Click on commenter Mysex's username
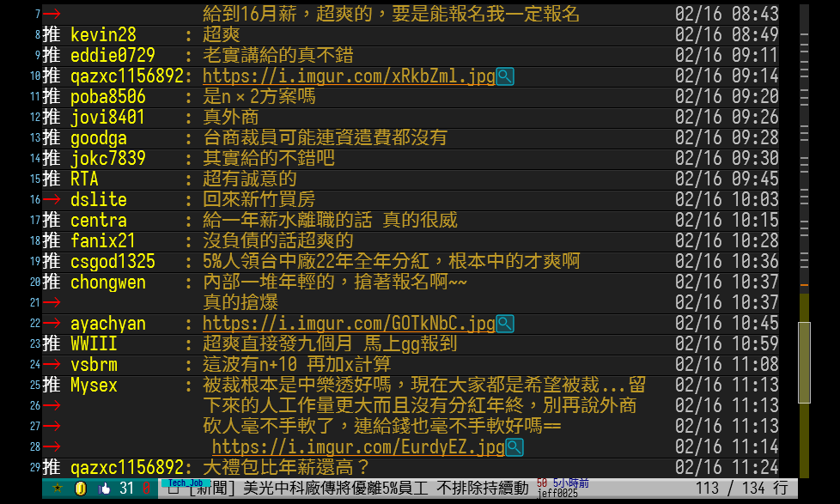Viewport: 840px width, 504px height. (x=94, y=386)
